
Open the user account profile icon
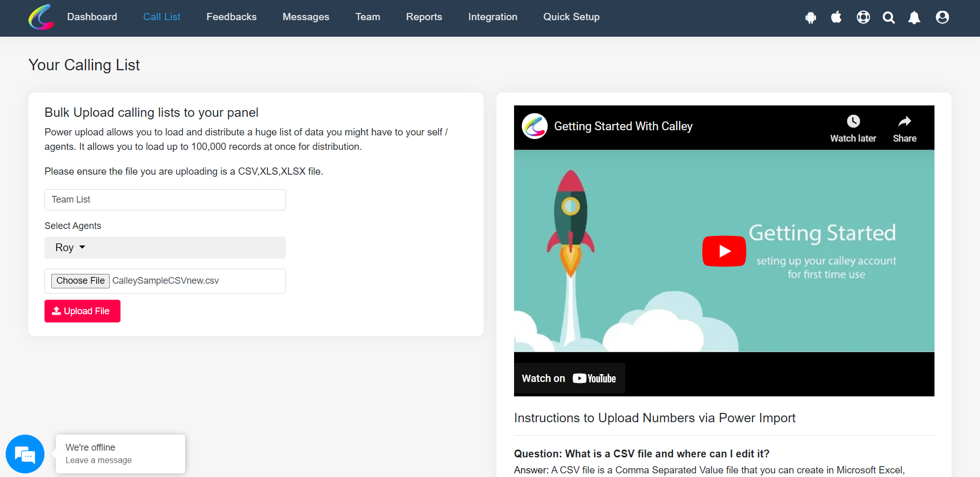click(942, 17)
